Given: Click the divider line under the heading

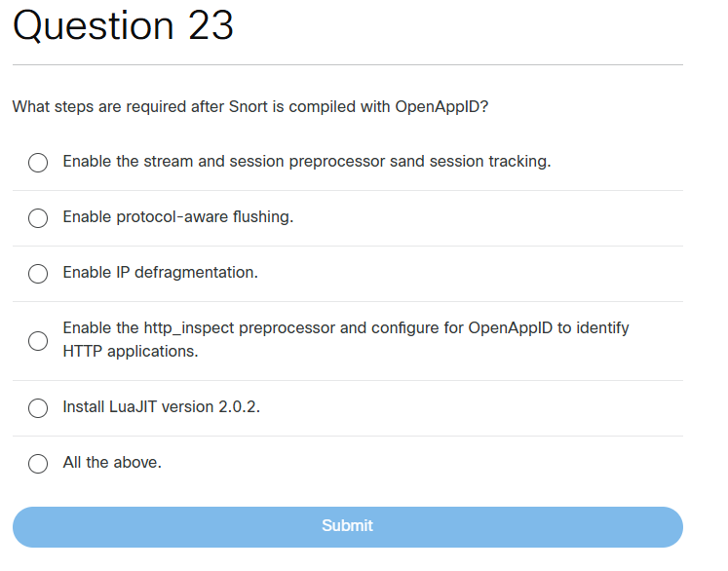Looking at the screenshot, I should click(347, 65).
